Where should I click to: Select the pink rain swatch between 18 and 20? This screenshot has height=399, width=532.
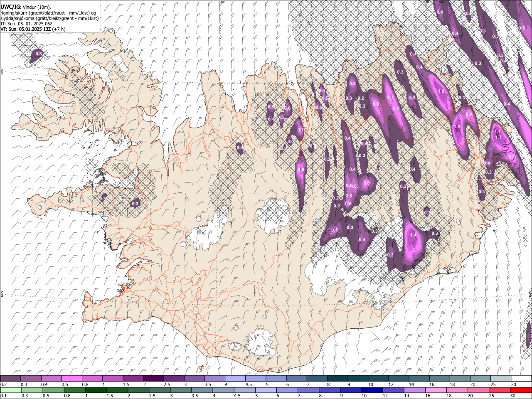click(456, 390)
